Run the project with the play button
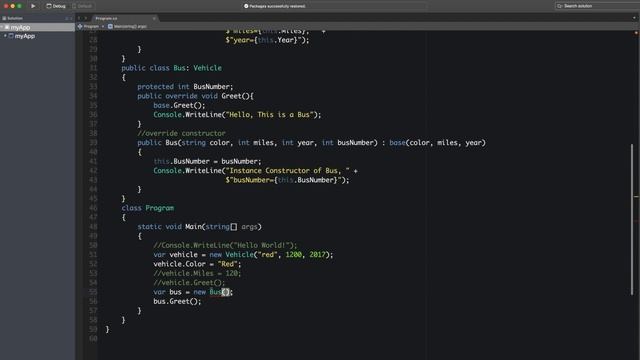 coord(33,6)
